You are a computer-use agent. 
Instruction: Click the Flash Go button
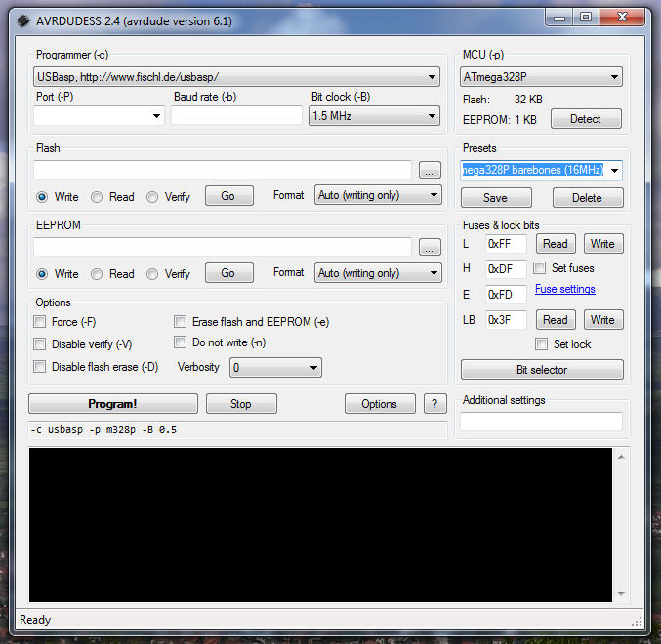[229, 196]
